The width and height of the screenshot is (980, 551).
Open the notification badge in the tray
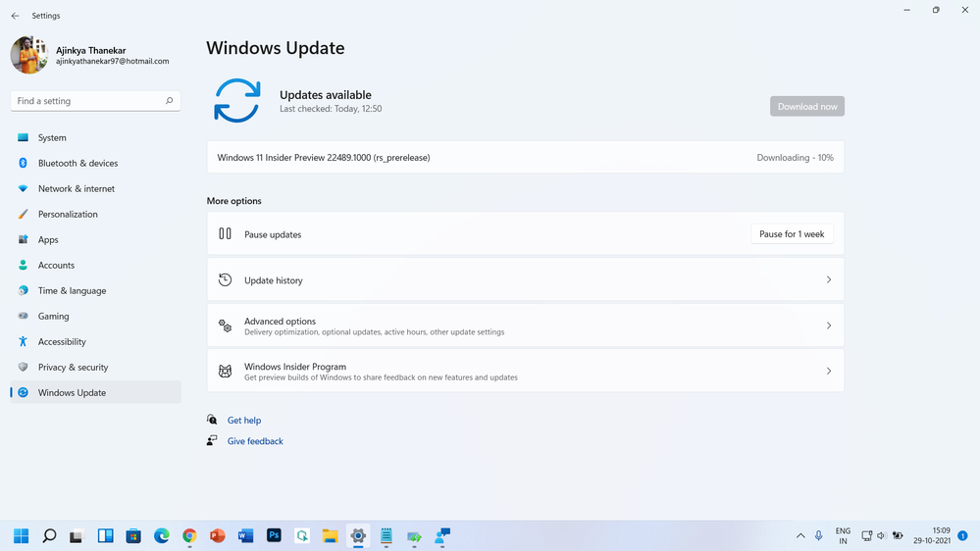(x=962, y=535)
